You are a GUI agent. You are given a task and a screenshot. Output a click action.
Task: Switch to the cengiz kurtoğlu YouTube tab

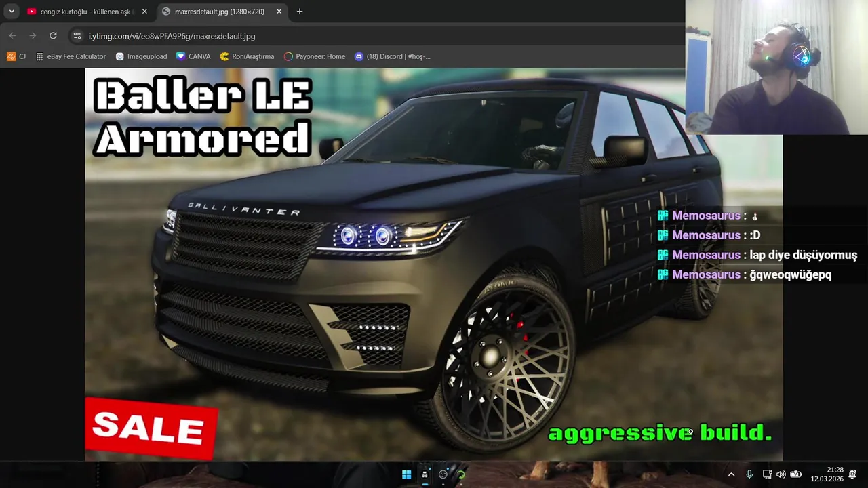[x=87, y=12]
